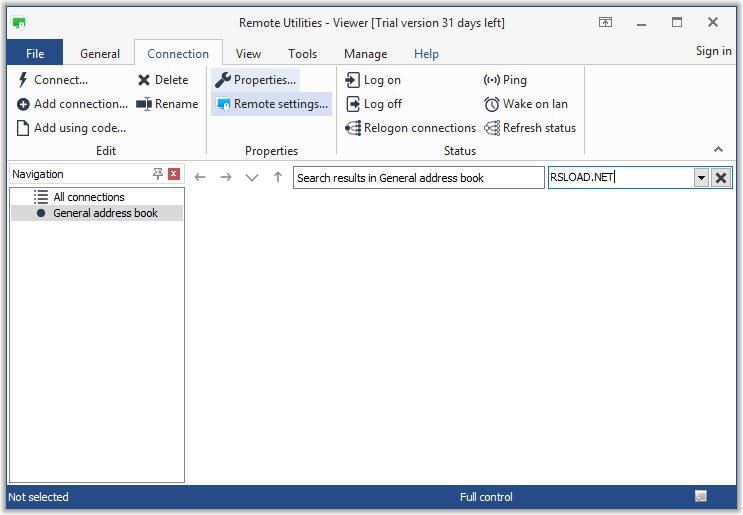Click ribbon display options title-bar button

coord(605,22)
